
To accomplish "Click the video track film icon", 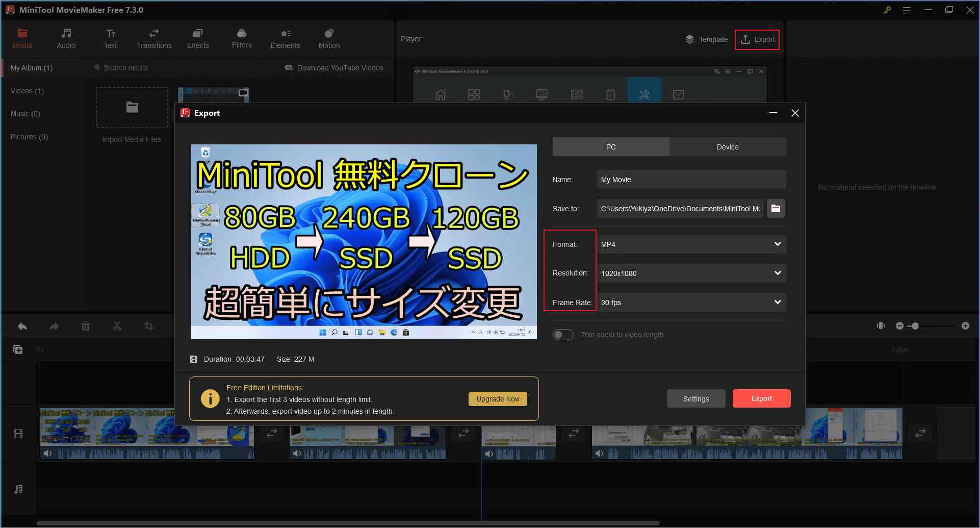I will coord(18,434).
